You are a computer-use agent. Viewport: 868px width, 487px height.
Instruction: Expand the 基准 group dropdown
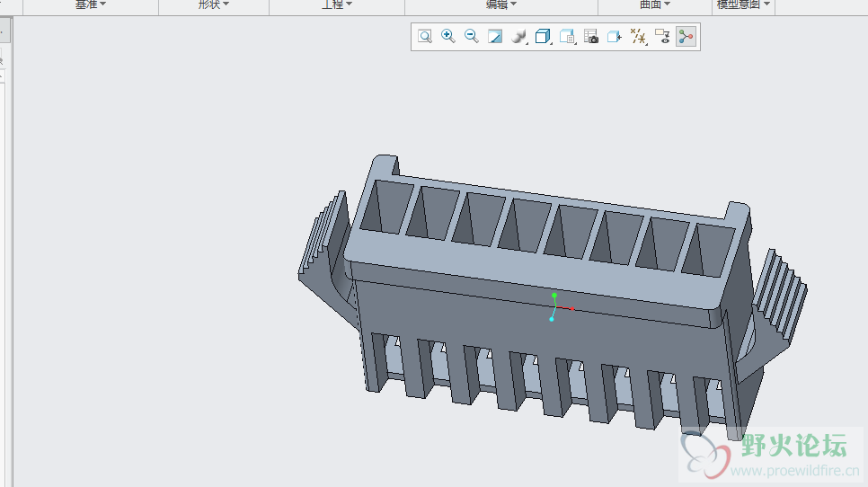pyautogui.click(x=90, y=5)
